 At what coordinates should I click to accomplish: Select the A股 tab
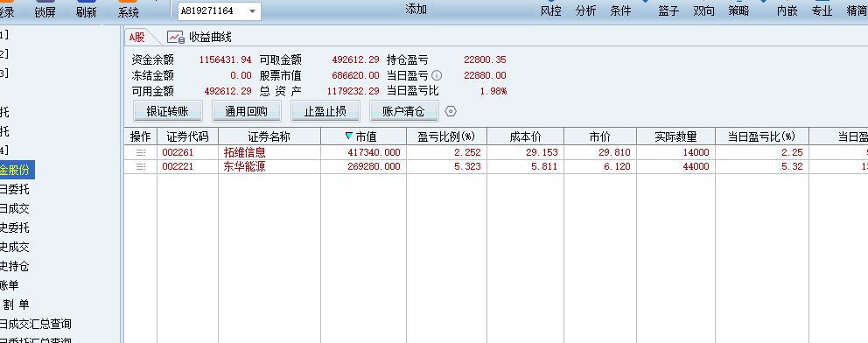pyautogui.click(x=137, y=37)
